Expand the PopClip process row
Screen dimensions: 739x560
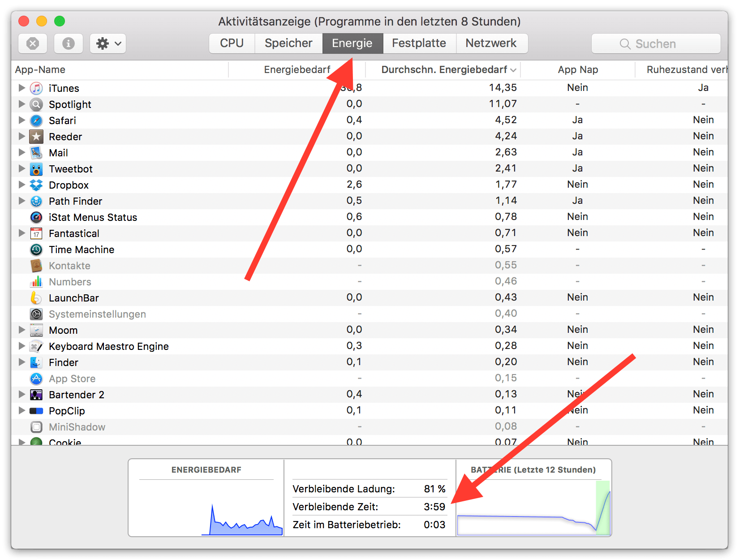[x=21, y=410]
